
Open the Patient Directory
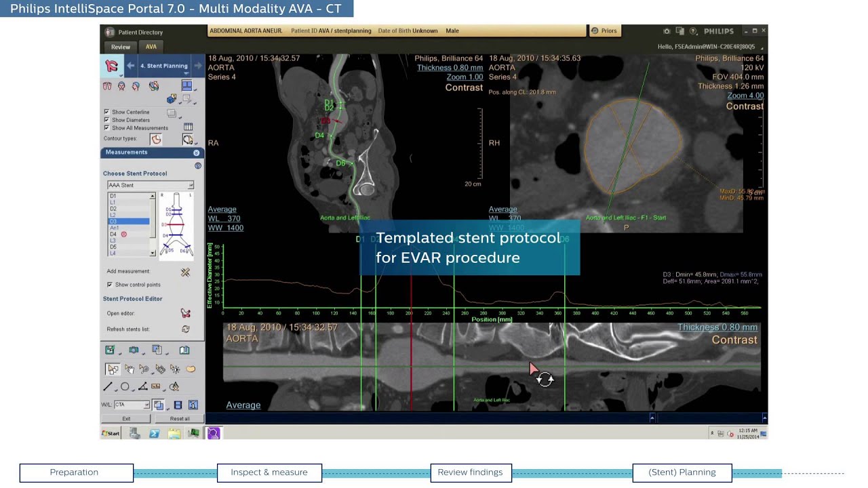click(x=134, y=32)
